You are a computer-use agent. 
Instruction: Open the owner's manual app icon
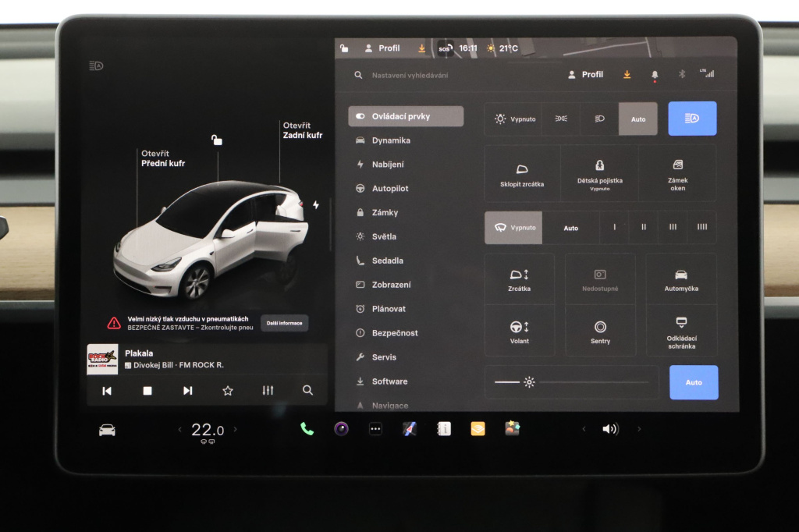pos(444,429)
